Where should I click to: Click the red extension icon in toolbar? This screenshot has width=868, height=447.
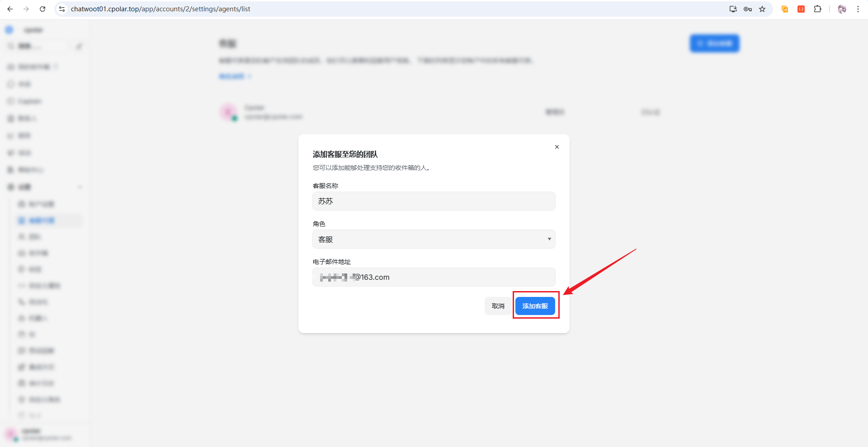click(801, 9)
